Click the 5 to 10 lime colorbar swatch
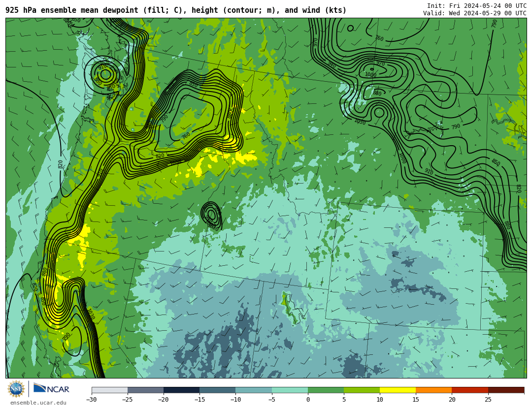 click(x=362, y=390)
